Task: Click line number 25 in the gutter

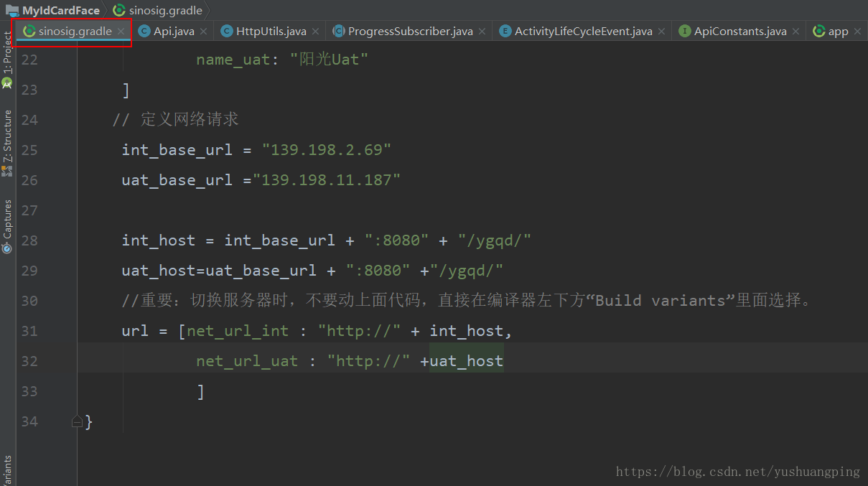Action: 29,150
